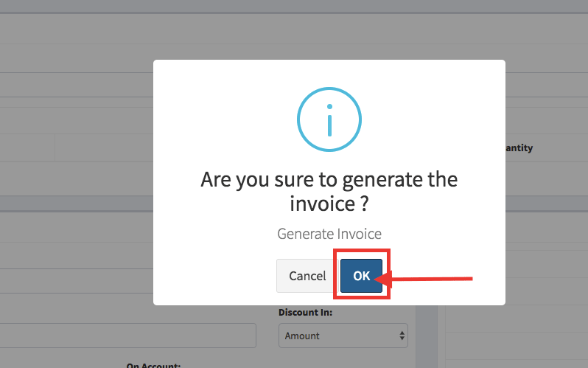Click the dark header bar at top of page
The image size is (588, 368).
pyautogui.click(x=294, y=7)
